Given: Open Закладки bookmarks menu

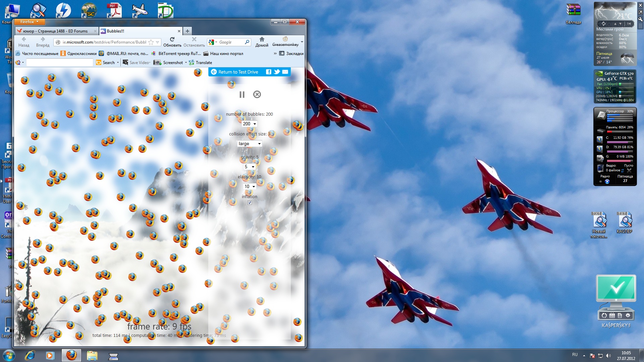Looking at the screenshot, I should click(291, 53).
